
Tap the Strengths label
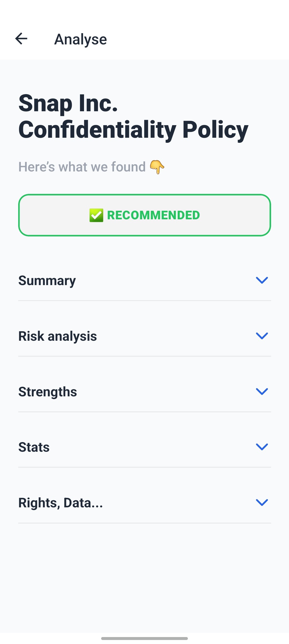coord(48,392)
